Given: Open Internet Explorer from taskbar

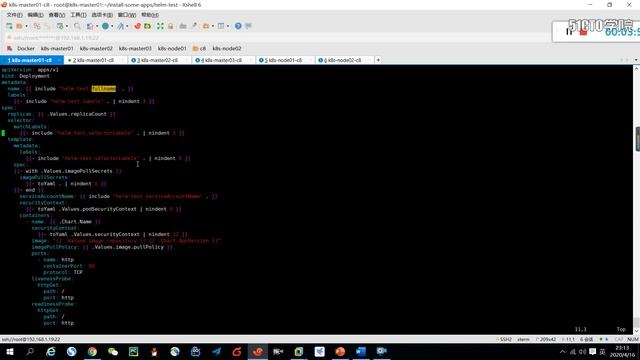Looking at the screenshot, I should coord(51,351).
